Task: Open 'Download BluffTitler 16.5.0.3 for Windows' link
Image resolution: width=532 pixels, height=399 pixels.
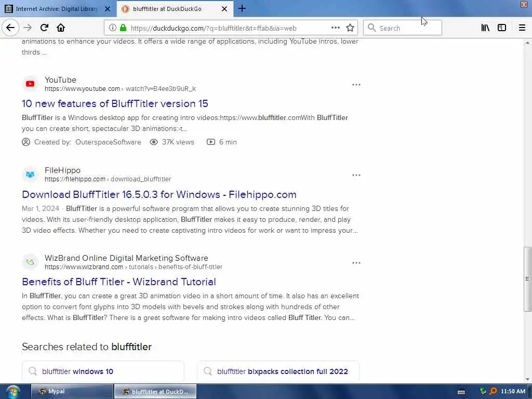Action: point(159,194)
